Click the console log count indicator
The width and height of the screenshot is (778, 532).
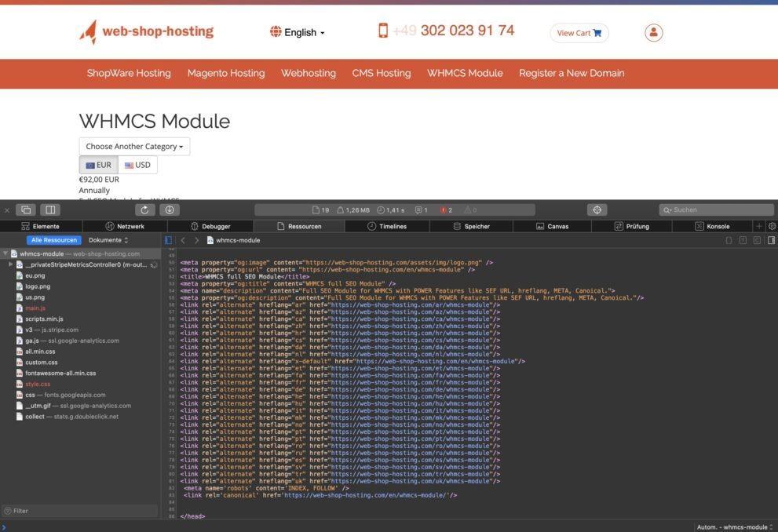click(422, 210)
